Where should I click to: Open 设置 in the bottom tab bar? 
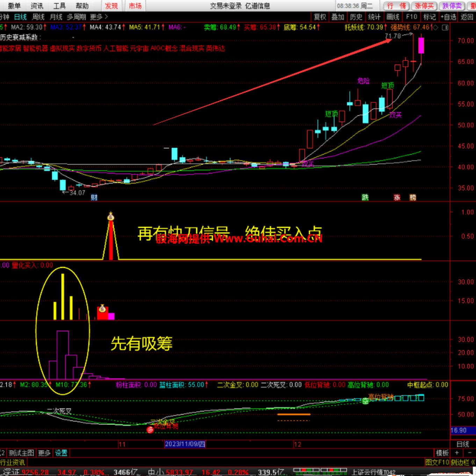click(x=61, y=453)
